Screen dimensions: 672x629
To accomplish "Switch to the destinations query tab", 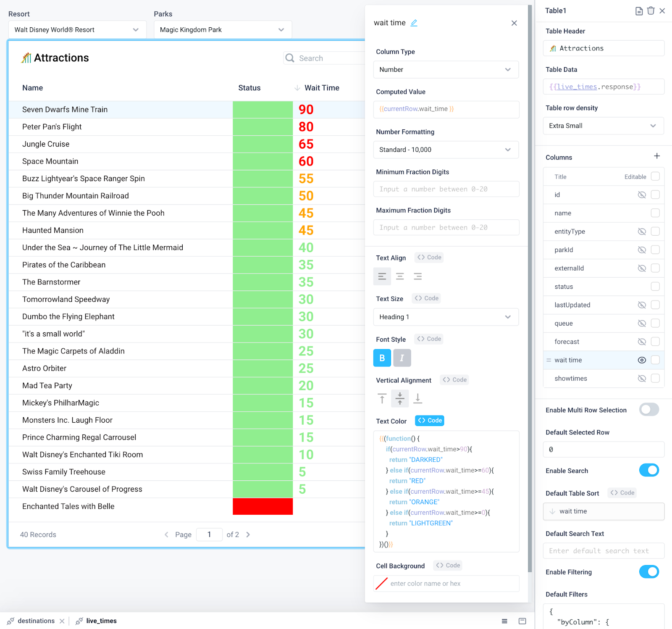I will pos(37,621).
